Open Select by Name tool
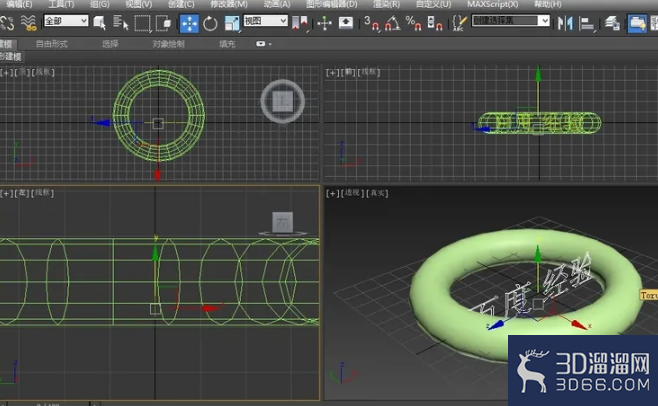This screenshot has height=406, width=658. point(121,23)
